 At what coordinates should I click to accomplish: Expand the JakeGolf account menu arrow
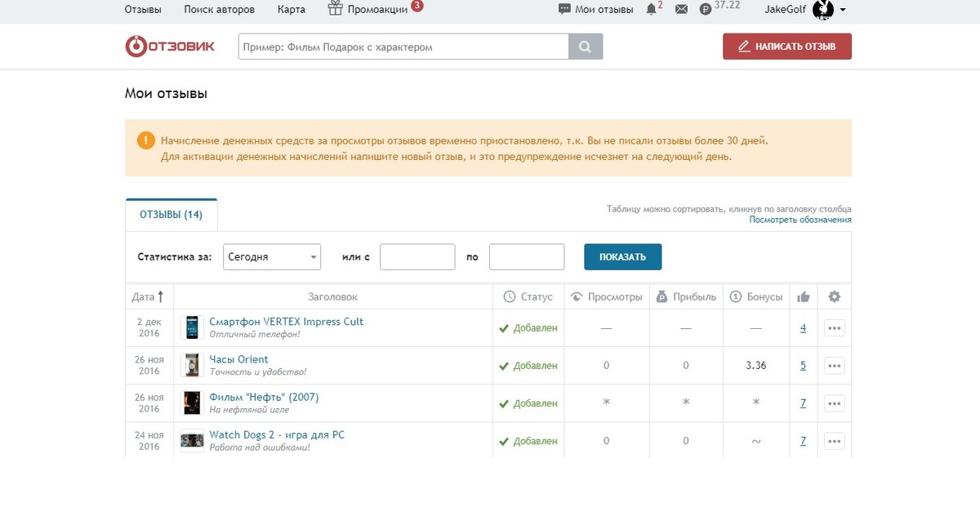[843, 10]
